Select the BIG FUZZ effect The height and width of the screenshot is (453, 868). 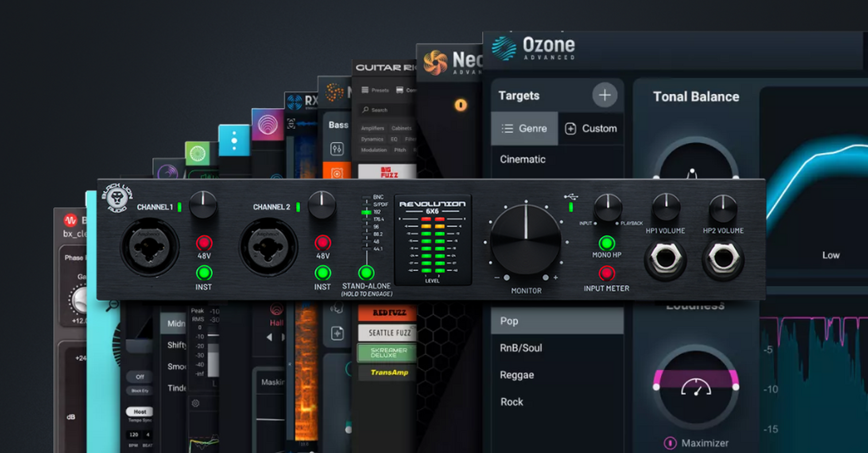(x=387, y=172)
